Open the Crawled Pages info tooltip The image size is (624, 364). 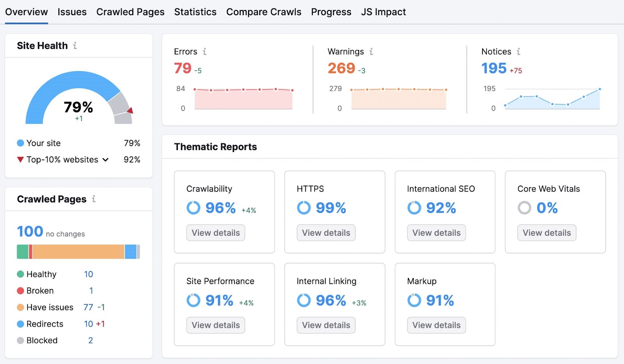pyautogui.click(x=93, y=199)
